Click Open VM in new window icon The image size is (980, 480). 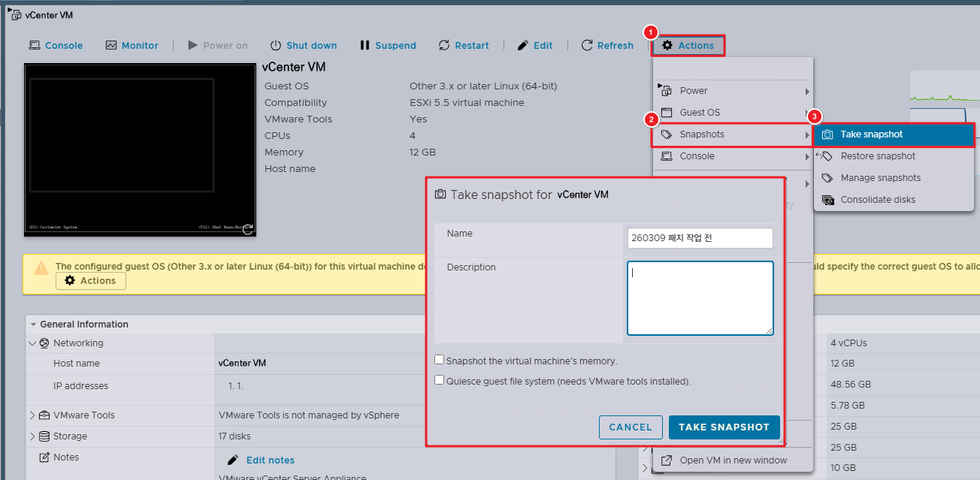[x=667, y=460]
